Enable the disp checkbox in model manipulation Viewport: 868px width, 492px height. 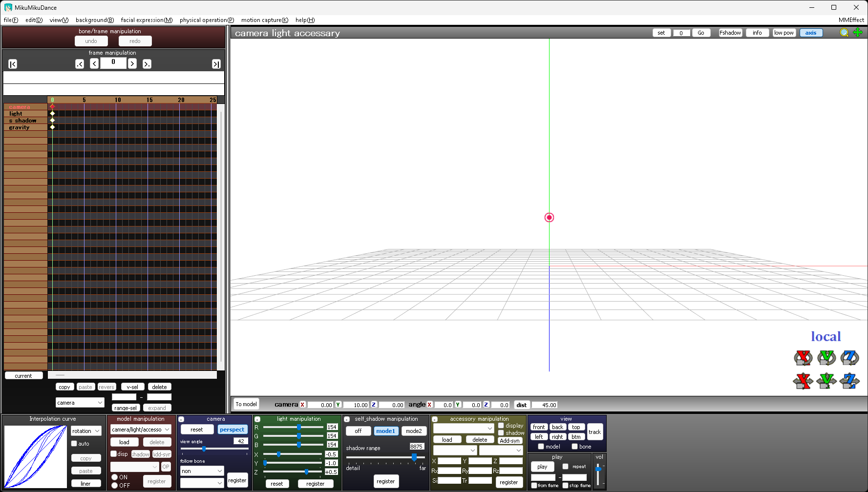click(x=113, y=454)
